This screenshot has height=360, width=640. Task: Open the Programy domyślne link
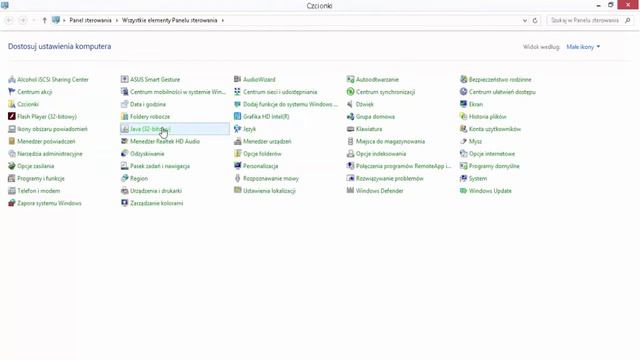pos(494,166)
